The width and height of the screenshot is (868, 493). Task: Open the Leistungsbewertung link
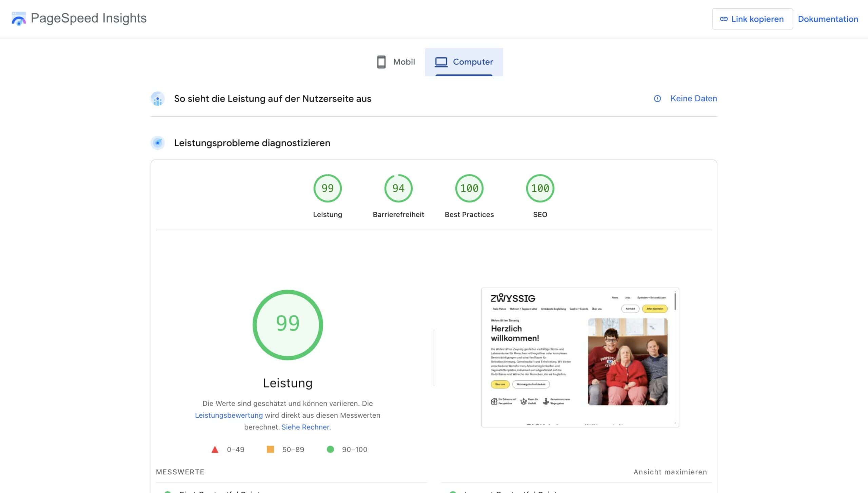(229, 415)
